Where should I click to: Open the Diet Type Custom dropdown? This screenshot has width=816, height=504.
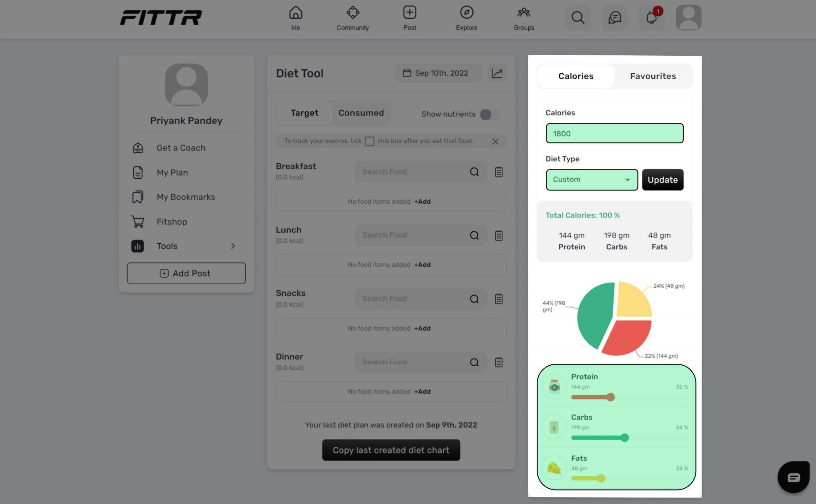click(592, 180)
